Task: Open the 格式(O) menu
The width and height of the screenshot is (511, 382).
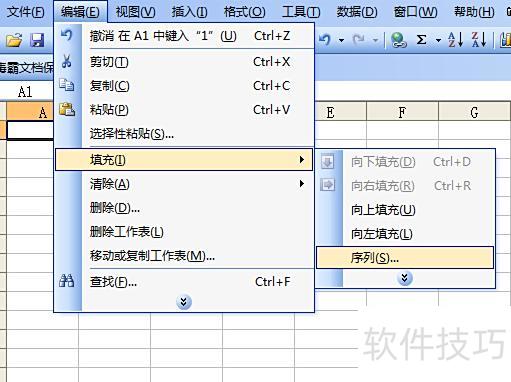Action: [x=245, y=12]
